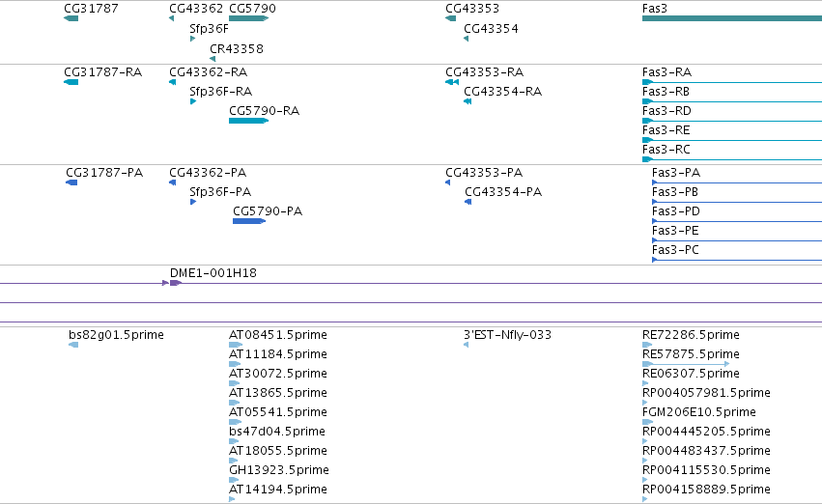822x504 pixels.
Task: Select the CG43353-RA transcript arrows
Action: click(x=452, y=82)
